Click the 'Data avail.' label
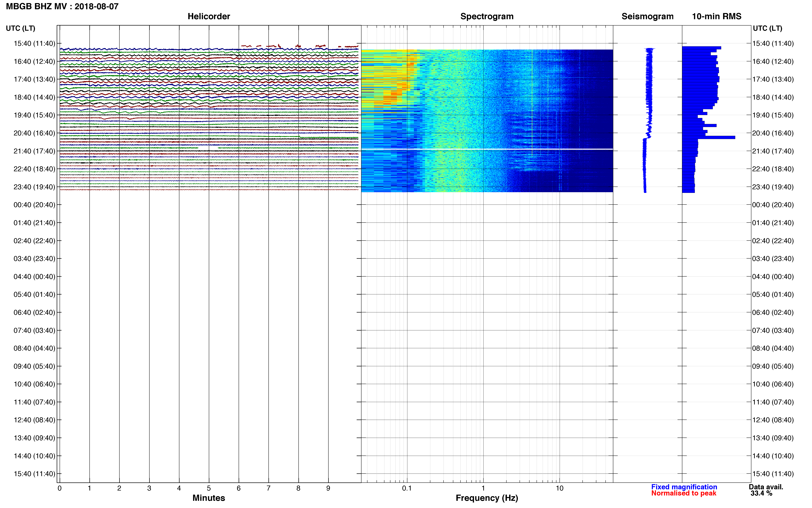Screen dimensions: 812x508 [x=766, y=487]
